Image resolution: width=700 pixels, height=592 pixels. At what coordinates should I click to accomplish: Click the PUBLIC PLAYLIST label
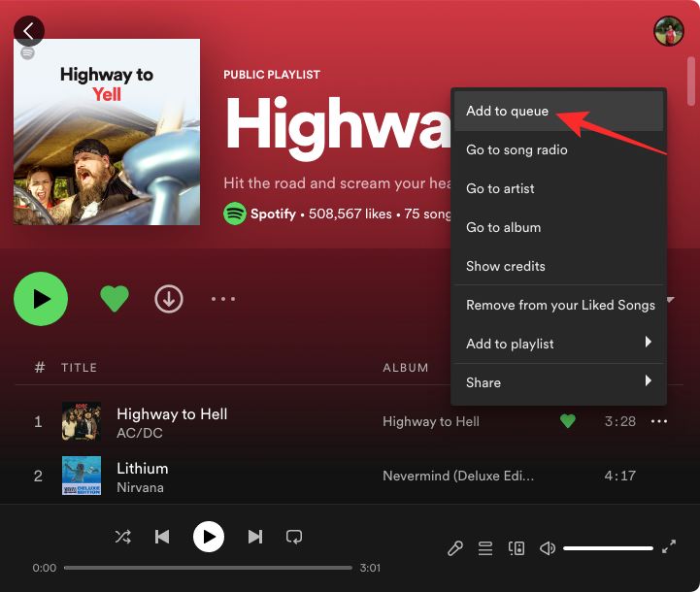pos(272,75)
